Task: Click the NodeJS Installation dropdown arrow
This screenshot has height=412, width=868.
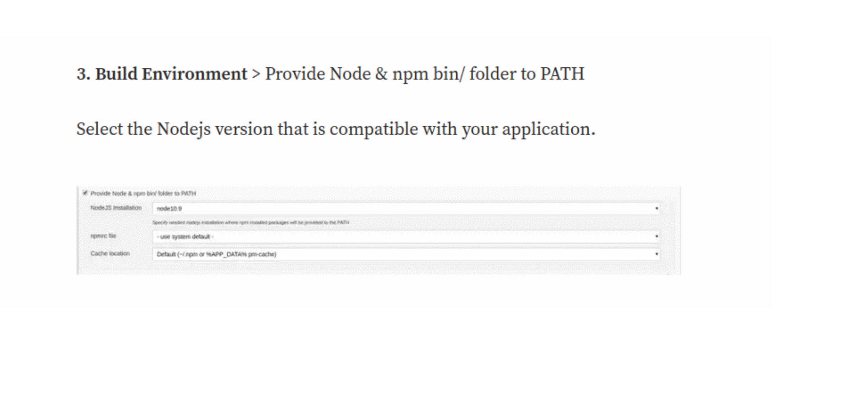Action: (656, 208)
